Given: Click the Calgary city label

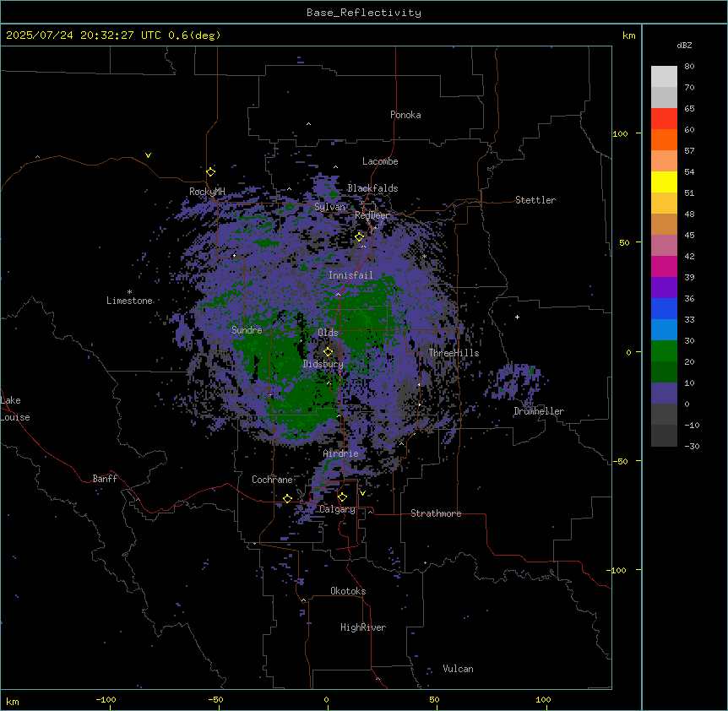Looking at the screenshot, I should 337,509.
